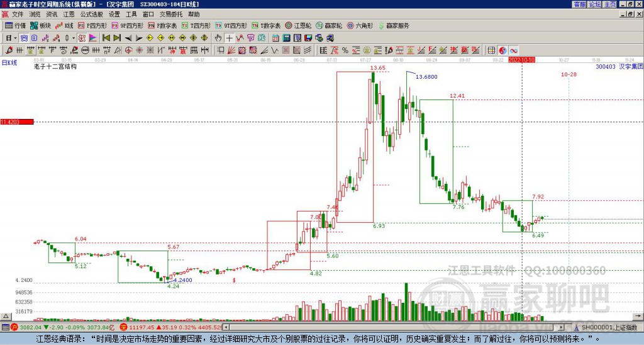Open the 9T四方形 tool
Viewport: 644px width, 345px height.
[231, 25]
